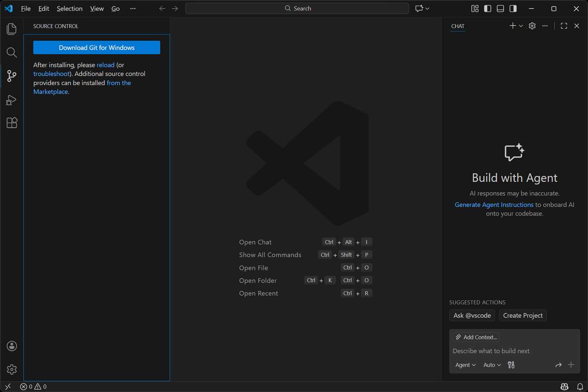Viewport: 588px width, 392px height.
Task: Select the Source Control activity bar icon
Action: click(12, 76)
